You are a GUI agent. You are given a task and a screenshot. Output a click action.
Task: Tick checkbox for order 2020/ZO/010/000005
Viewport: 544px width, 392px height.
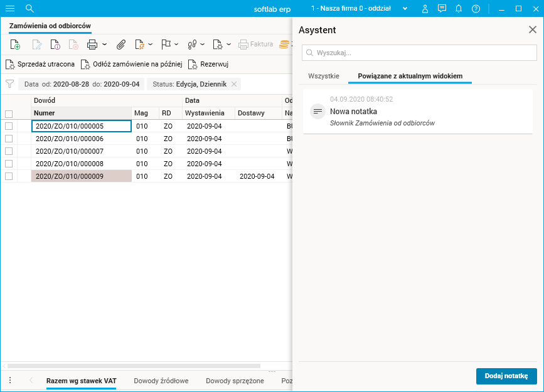point(9,126)
